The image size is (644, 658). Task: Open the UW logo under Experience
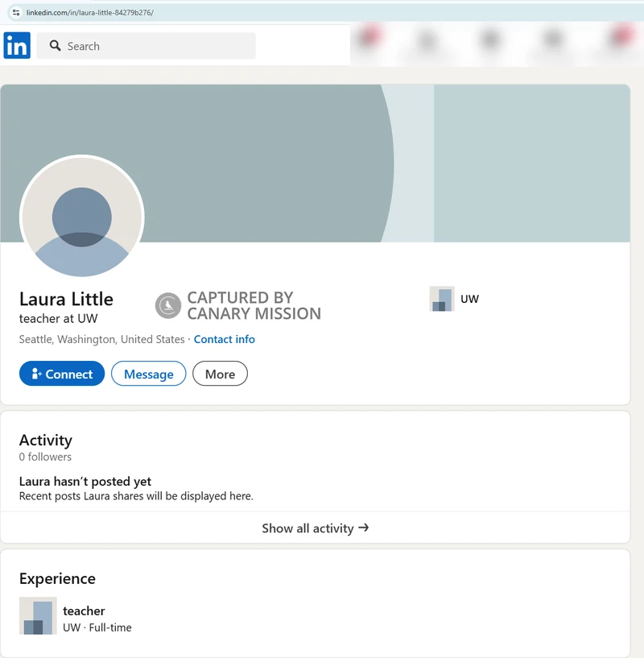click(38, 615)
